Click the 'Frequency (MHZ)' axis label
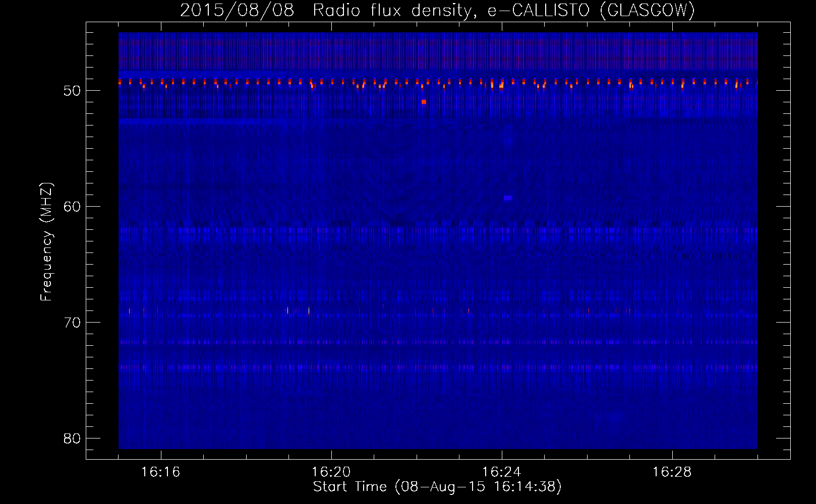The image size is (816, 504). pyautogui.click(x=46, y=242)
